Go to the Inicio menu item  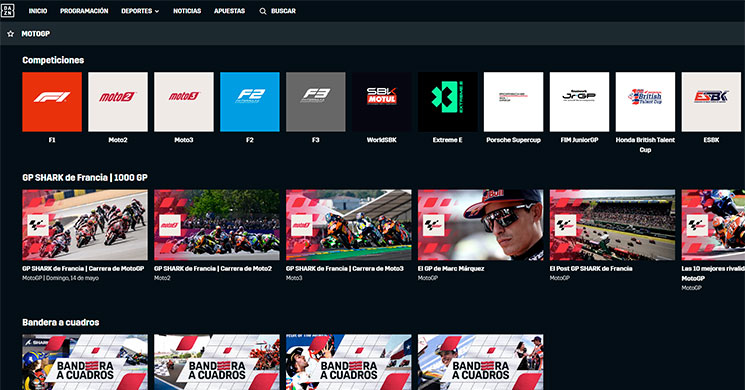(x=38, y=11)
